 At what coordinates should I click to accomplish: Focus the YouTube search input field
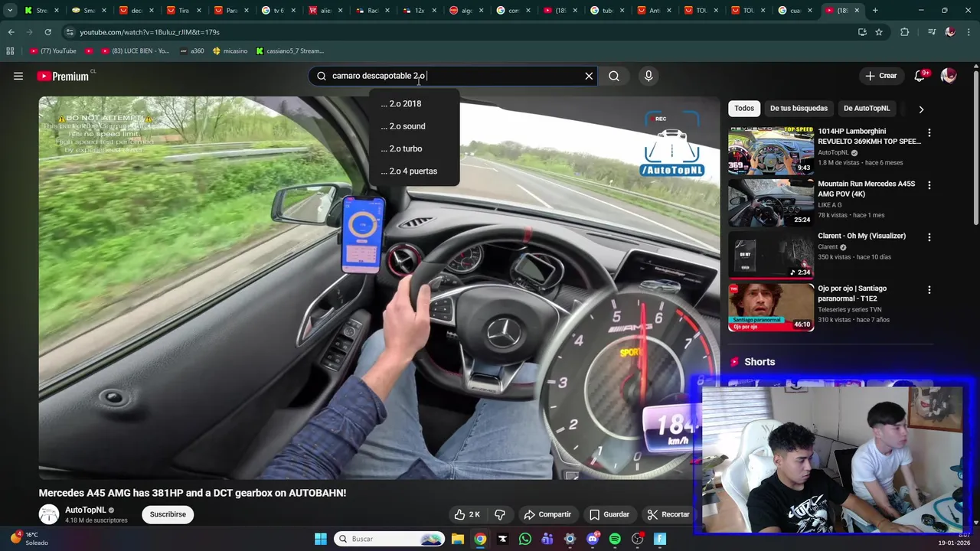(452, 76)
